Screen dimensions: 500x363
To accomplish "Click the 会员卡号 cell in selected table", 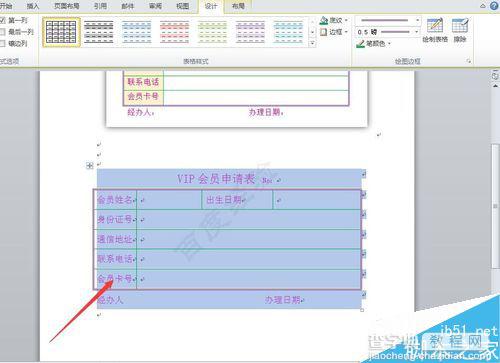I will (115, 279).
